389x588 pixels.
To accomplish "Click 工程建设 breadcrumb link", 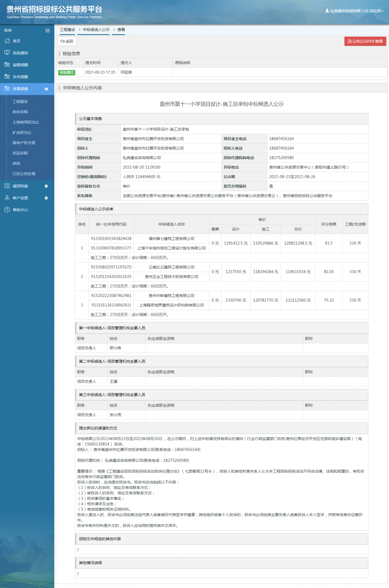I will pyautogui.click(x=67, y=29).
